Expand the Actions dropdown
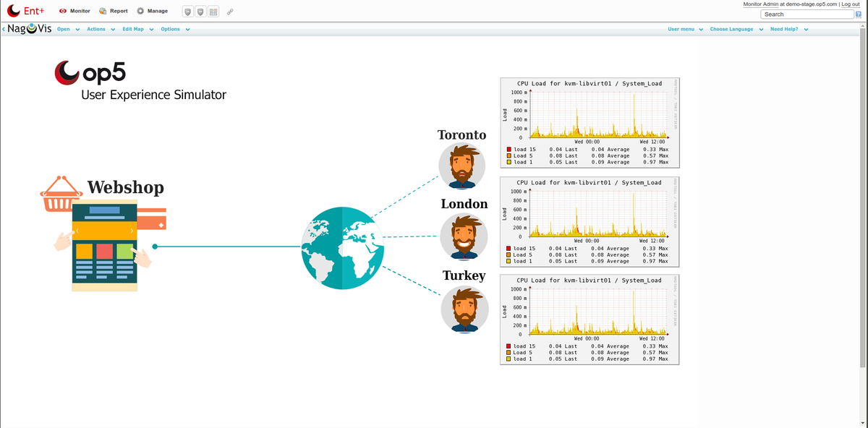Screen dimensions: 868x428 click(x=101, y=30)
